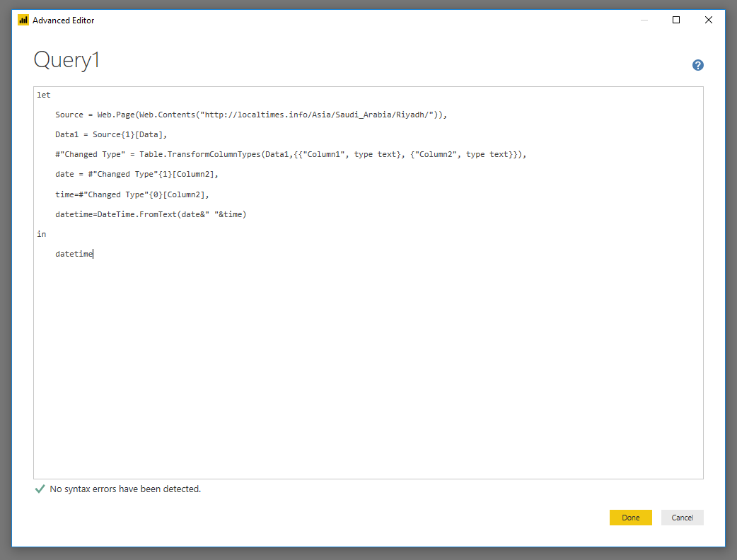The width and height of the screenshot is (737, 560).
Task: Click the 'Data1 = Source{1}[Data]' line
Action: click(x=111, y=134)
